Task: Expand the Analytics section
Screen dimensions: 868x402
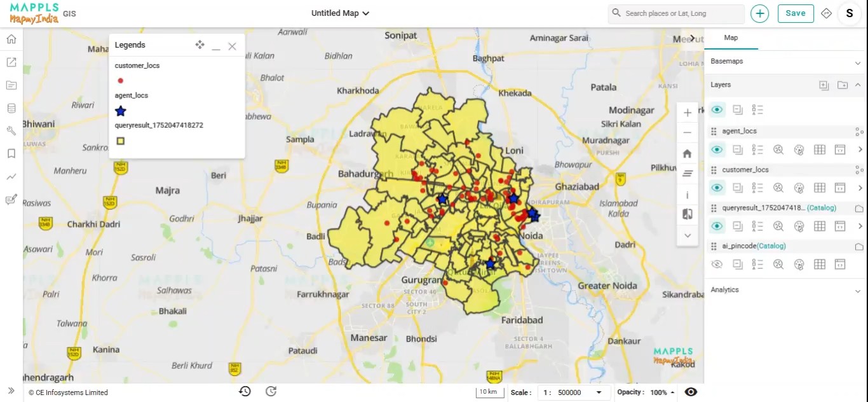Action: tap(857, 291)
